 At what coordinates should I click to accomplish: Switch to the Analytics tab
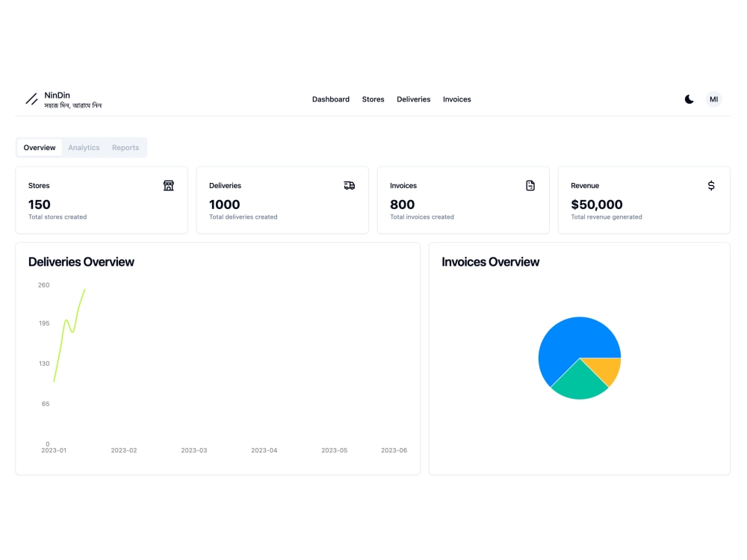(x=84, y=148)
